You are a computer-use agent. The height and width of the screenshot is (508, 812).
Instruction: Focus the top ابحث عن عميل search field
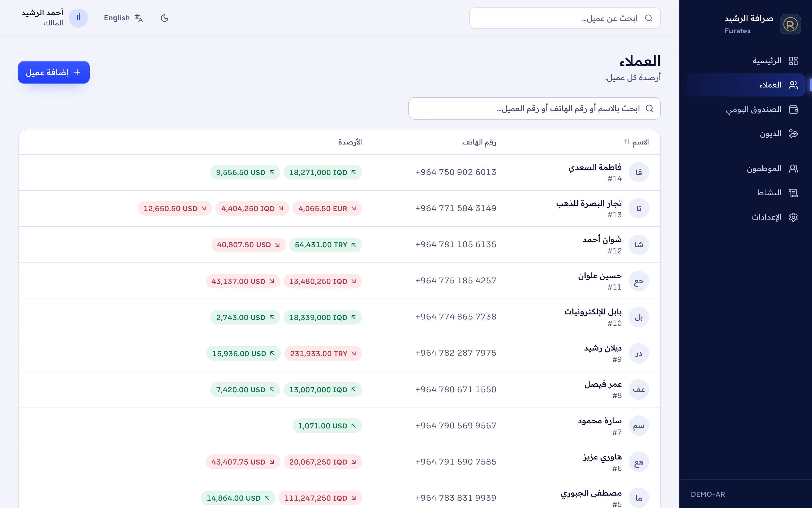tap(565, 18)
